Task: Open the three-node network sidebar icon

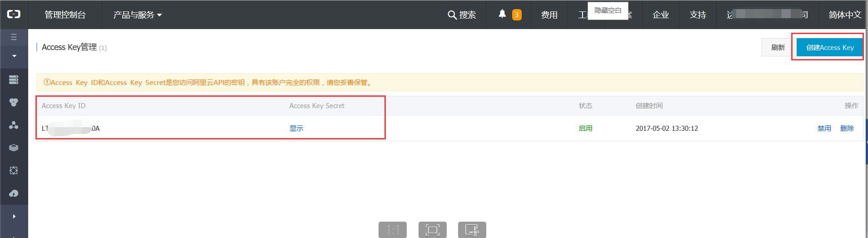Action: [x=14, y=125]
